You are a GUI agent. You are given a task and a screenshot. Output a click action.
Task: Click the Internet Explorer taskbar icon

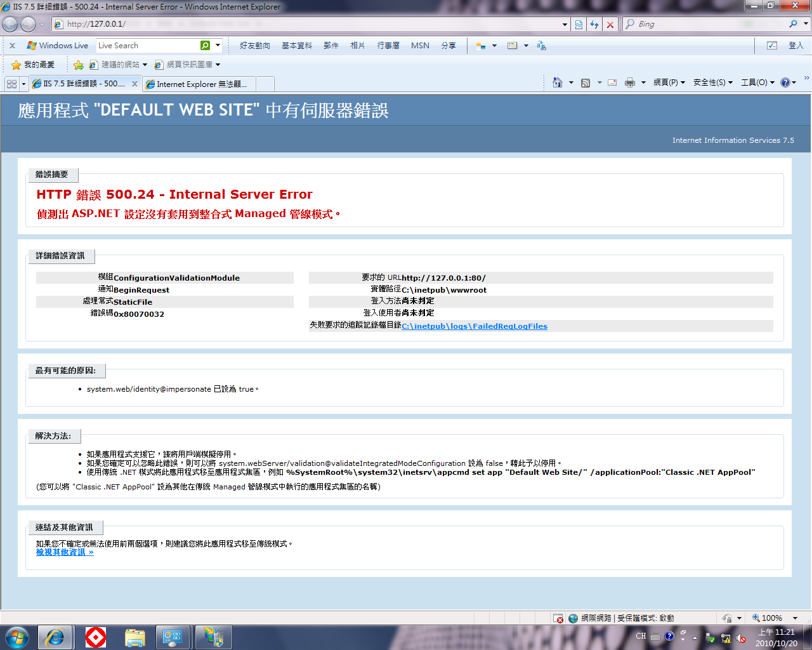pos(55,637)
